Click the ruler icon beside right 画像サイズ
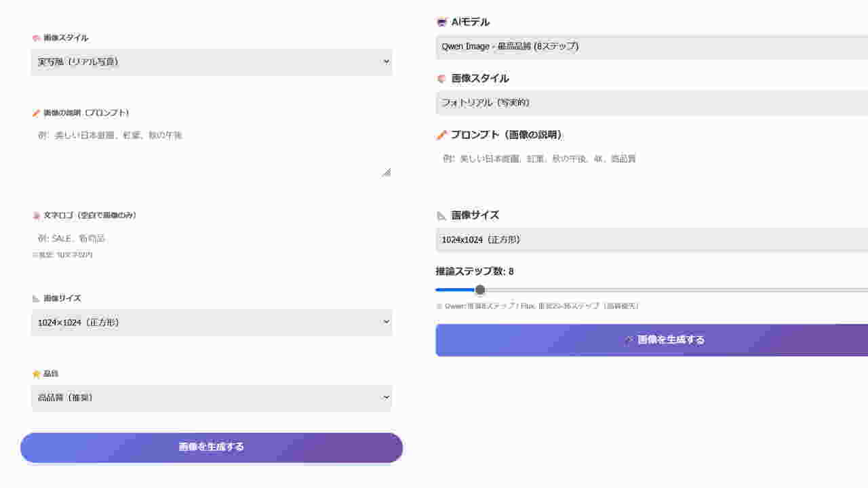 pyautogui.click(x=442, y=216)
